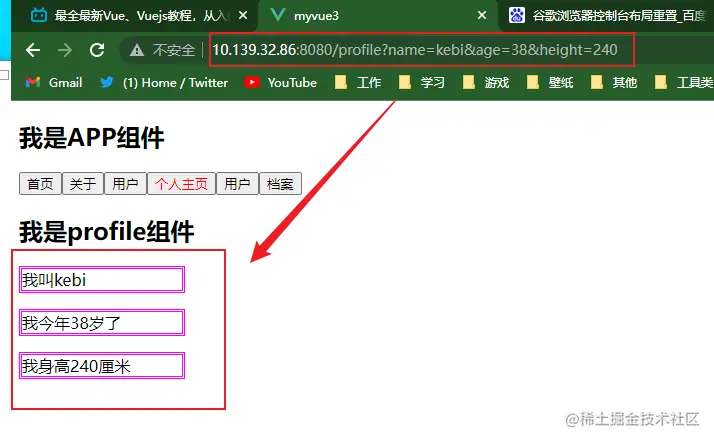
Task: Click the 我身高240厘米 text box
Action: click(102, 366)
